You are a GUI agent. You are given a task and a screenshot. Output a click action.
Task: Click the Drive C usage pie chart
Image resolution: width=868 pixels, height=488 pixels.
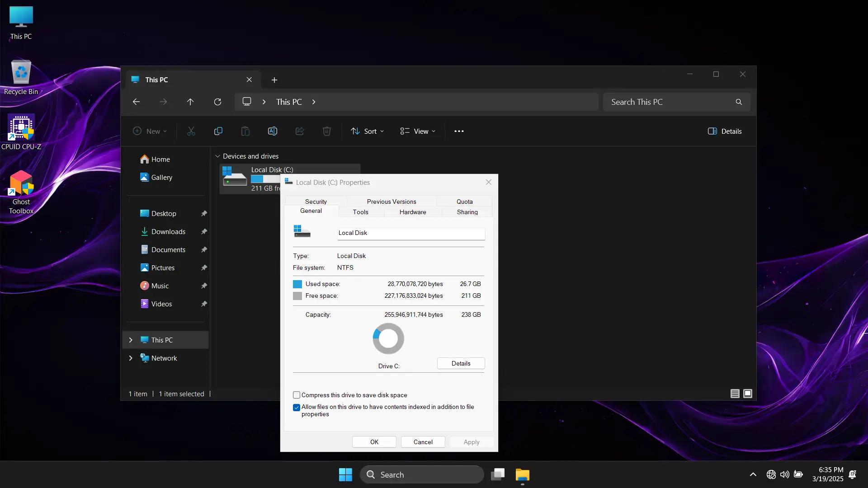pos(388,338)
